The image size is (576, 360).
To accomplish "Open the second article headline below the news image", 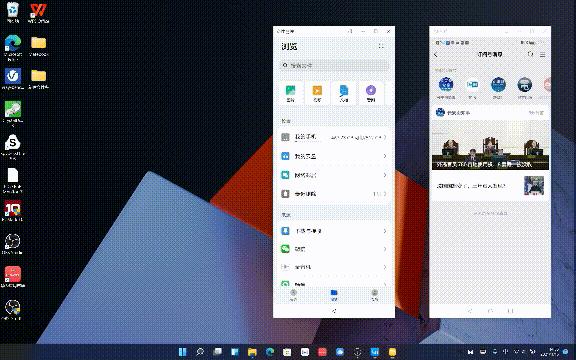I will point(470,186).
